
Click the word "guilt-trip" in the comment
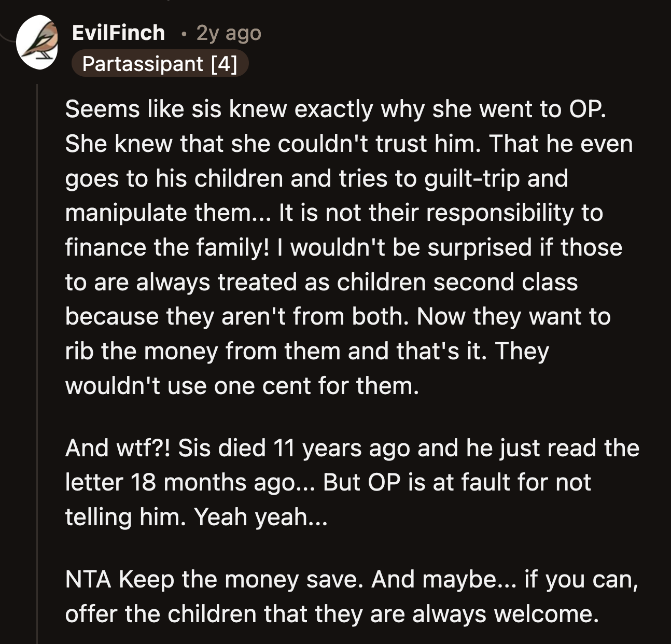point(472,178)
